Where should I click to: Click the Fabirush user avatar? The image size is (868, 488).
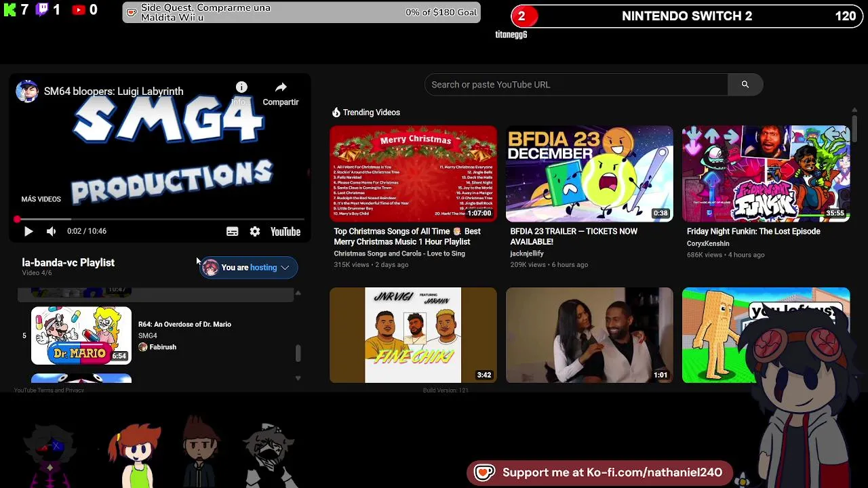coord(142,347)
